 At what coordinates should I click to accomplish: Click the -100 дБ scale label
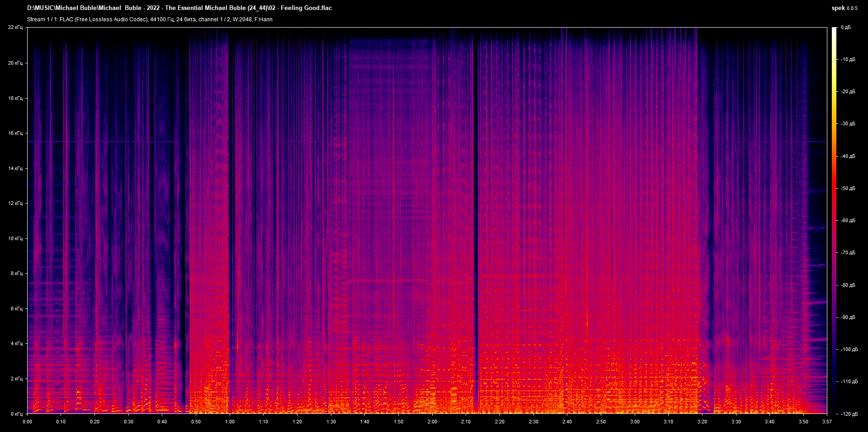coord(849,349)
